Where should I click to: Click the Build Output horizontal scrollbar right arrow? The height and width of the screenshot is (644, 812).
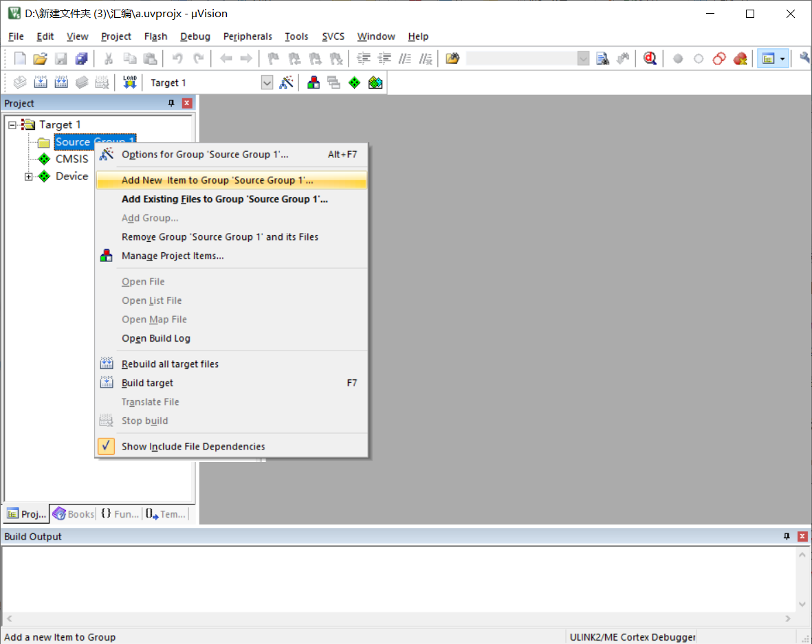pyautogui.click(x=788, y=618)
